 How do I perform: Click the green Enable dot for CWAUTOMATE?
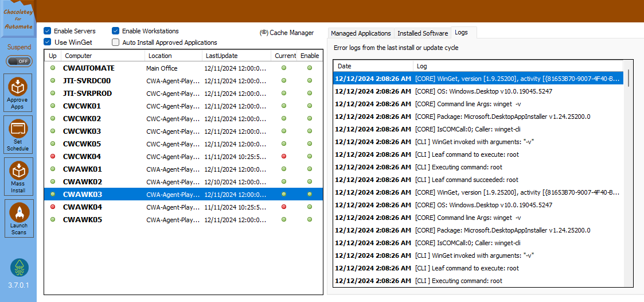310,68
